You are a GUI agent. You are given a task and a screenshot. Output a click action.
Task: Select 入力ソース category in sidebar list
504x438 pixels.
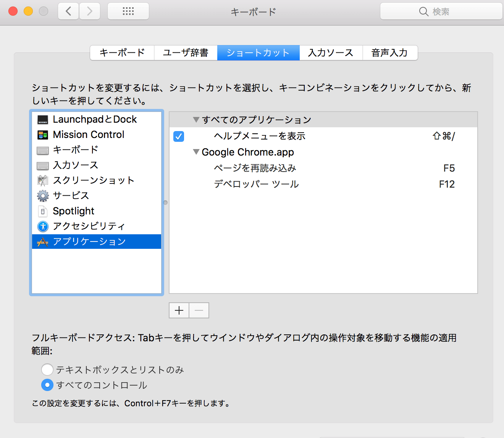tap(97, 165)
